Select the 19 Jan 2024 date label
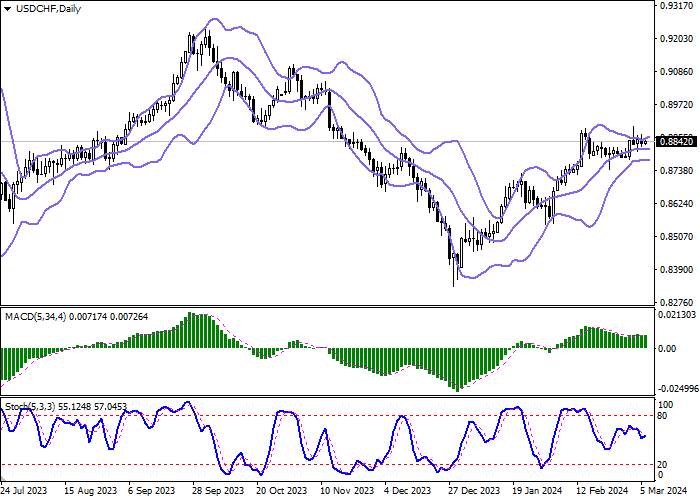This screenshot has height=500, width=700. pos(537,490)
